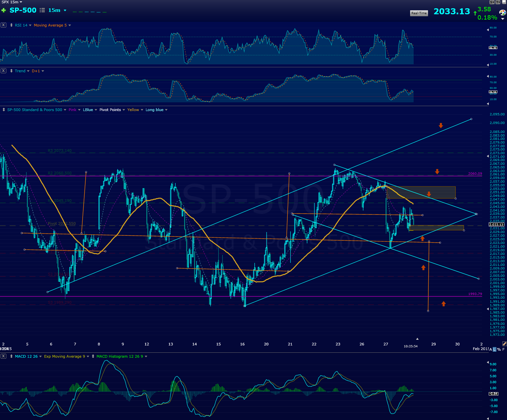Screen dimensions: 507x420
Task: Open the Pivot Points indicator dropdown
Action: (x=124, y=110)
